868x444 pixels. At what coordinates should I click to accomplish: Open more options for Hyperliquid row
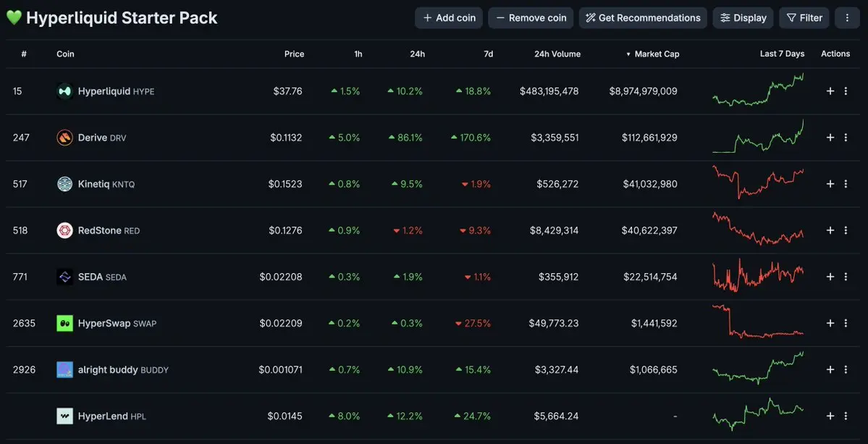tap(846, 91)
